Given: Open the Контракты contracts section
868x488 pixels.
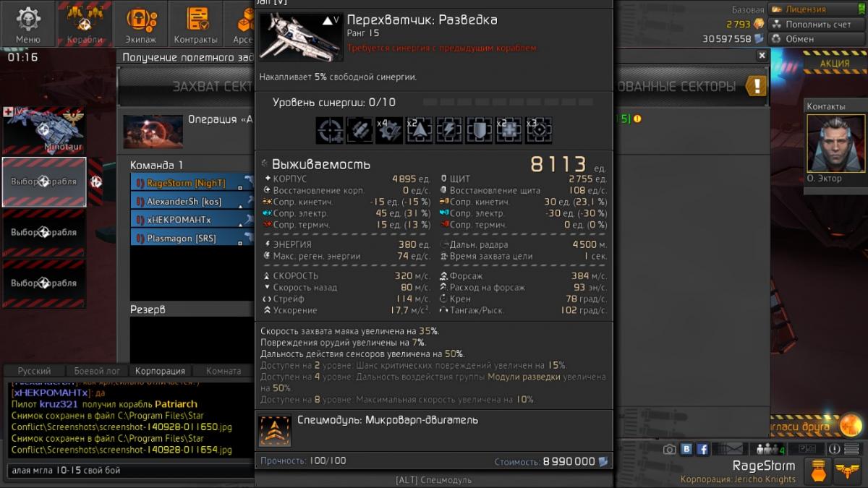Looking at the screenshot, I should 196,24.
